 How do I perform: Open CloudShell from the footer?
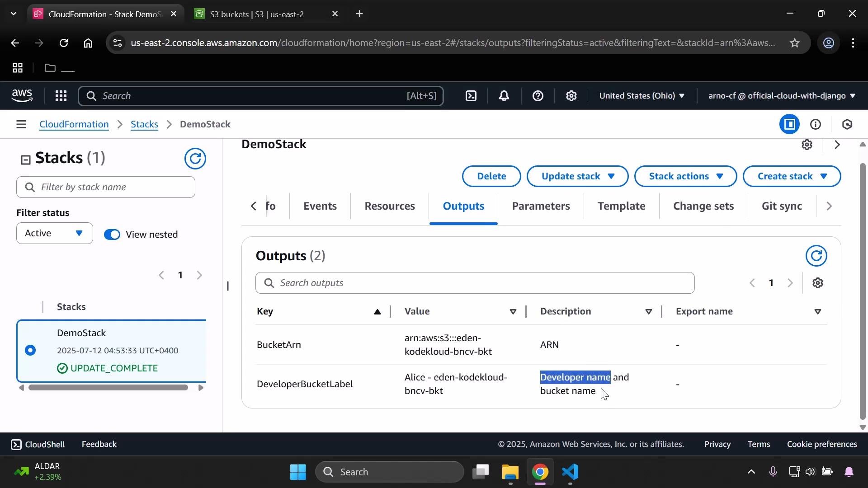[38, 445]
